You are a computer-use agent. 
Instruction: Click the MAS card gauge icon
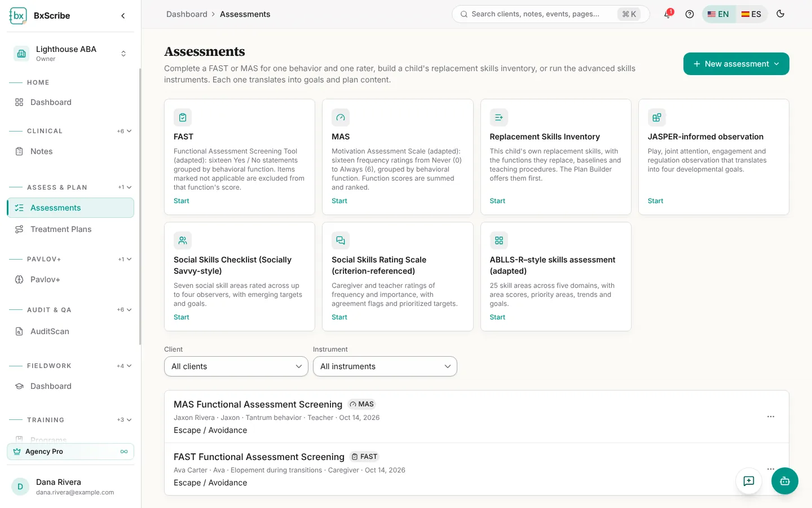pos(341,117)
